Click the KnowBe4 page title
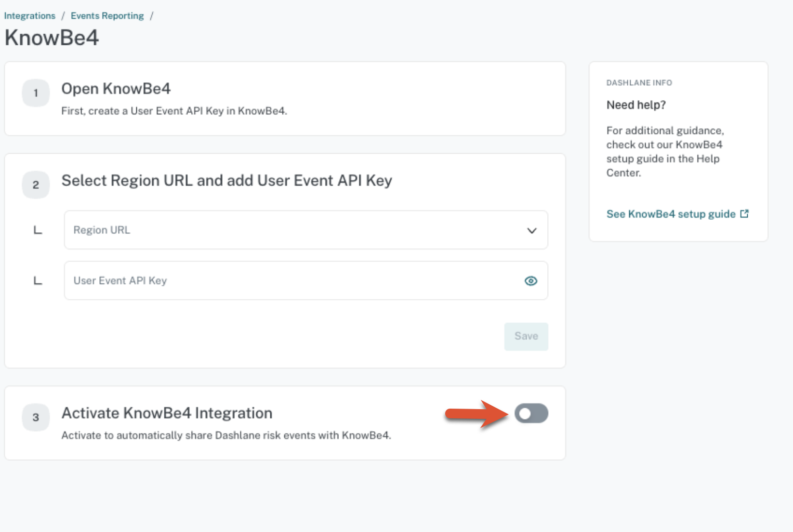 click(52, 38)
